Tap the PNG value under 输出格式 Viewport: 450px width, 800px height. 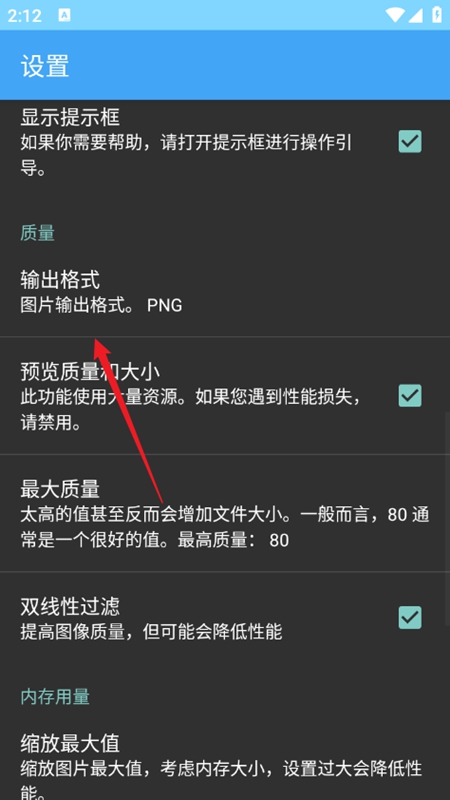(x=164, y=306)
